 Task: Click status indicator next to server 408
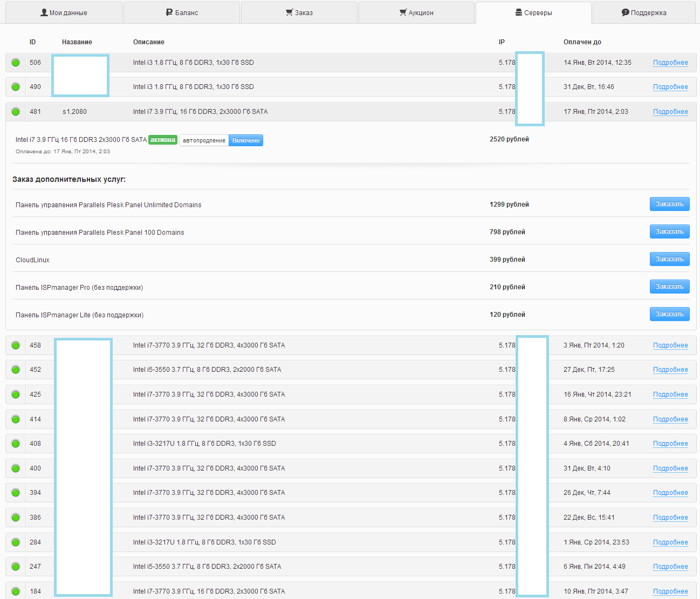(16, 444)
